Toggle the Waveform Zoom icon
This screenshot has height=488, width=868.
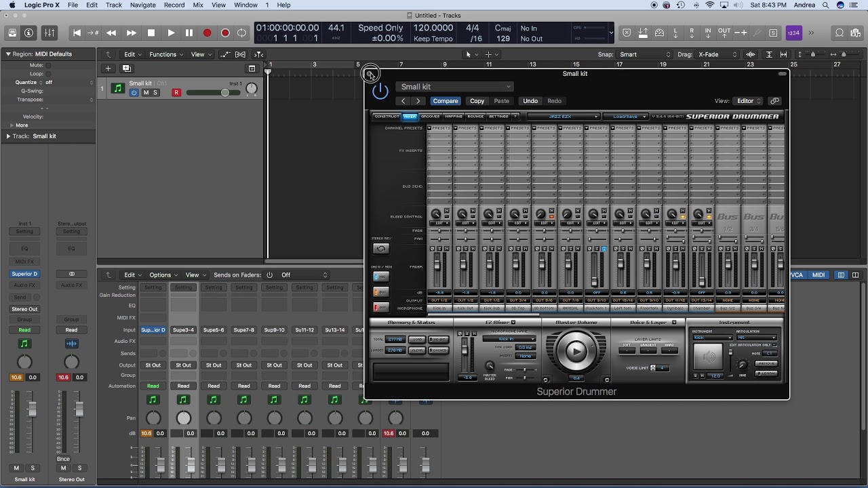[x=751, y=54]
